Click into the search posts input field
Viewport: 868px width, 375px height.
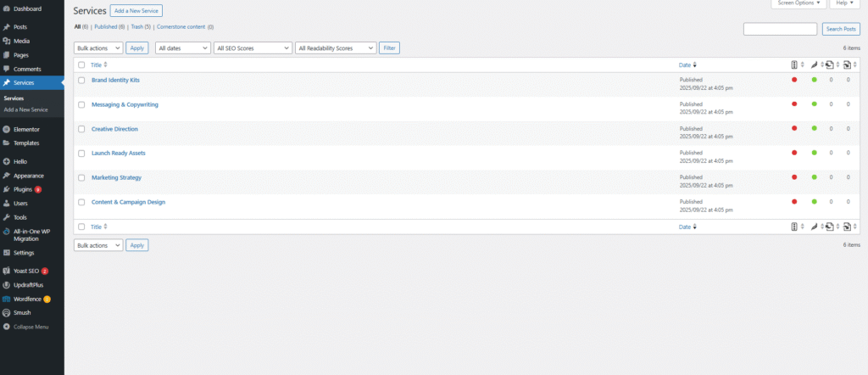[x=780, y=30]
